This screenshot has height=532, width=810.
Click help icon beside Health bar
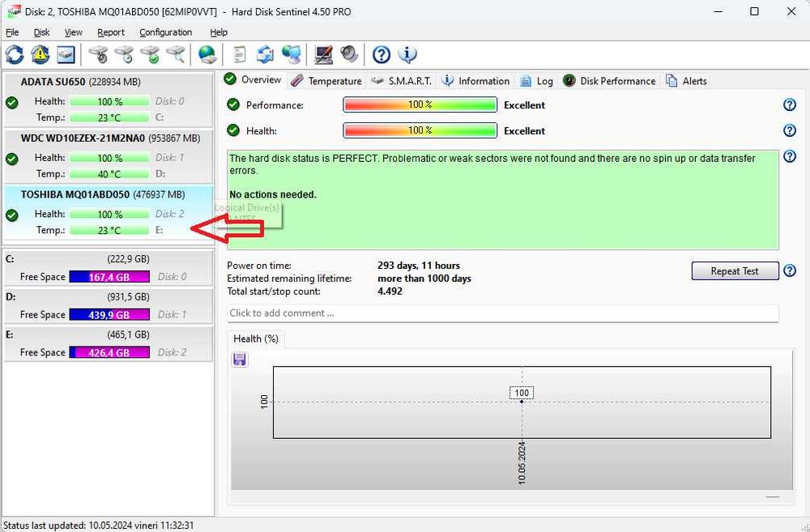pyautogui.click(x=789, y=130)
